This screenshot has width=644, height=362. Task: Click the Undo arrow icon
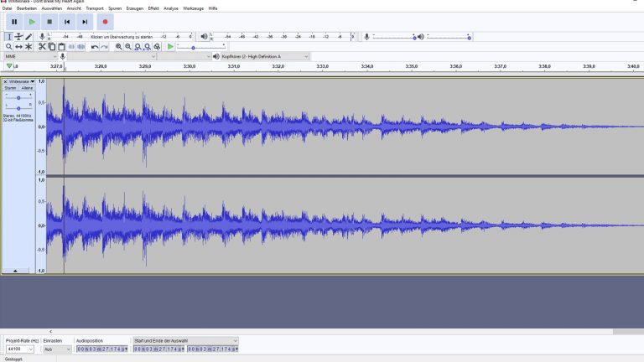click(95, 47)
